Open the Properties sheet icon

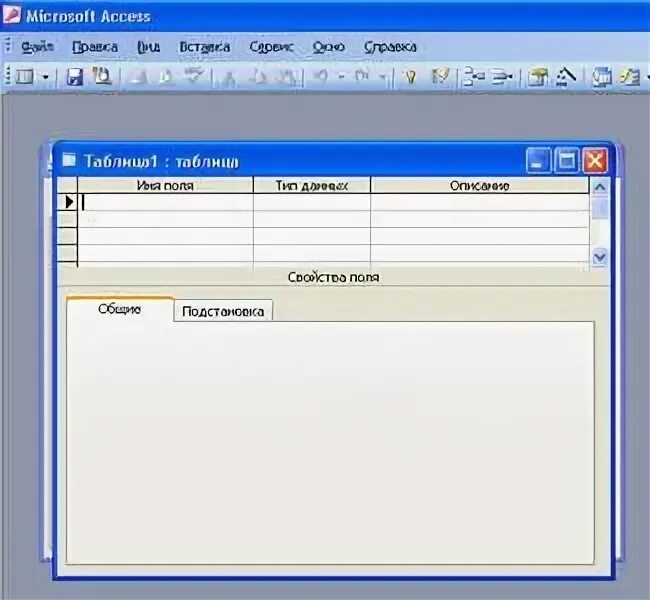click(x=538, y=77)
